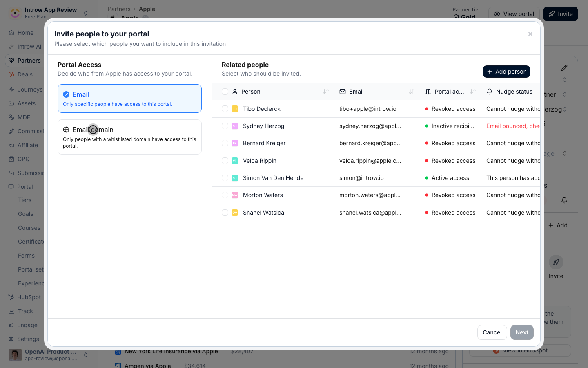The width and height of the screenshot is (588, 368).
Task: Close the invite dialog with the X
Action: point(530,34)
